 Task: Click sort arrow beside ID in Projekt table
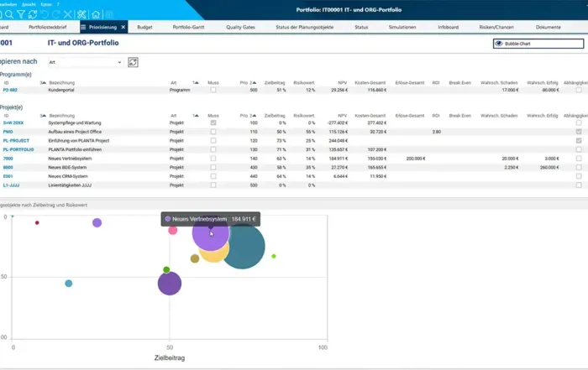tap(43, 116)
